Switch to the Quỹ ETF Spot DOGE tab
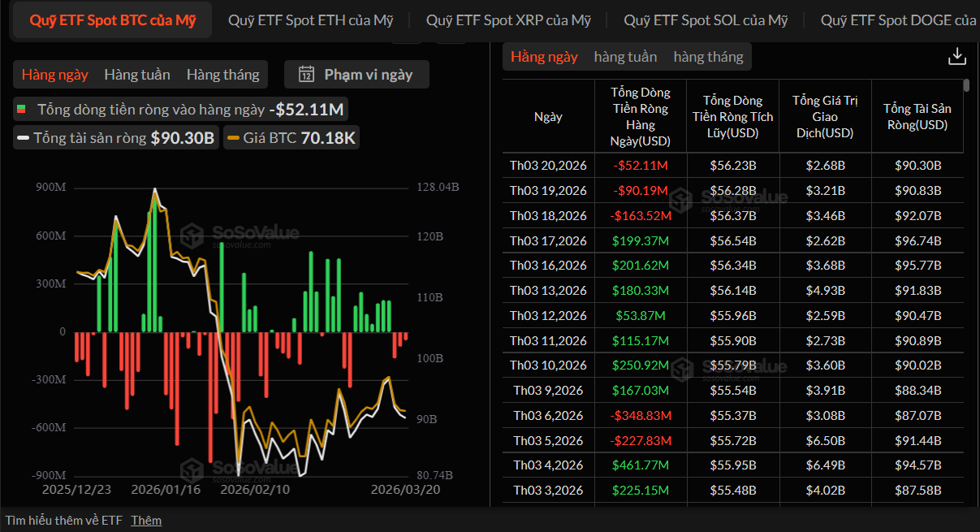Image resolution: width=980 pixels, height=532 pixels. (898, 20)
